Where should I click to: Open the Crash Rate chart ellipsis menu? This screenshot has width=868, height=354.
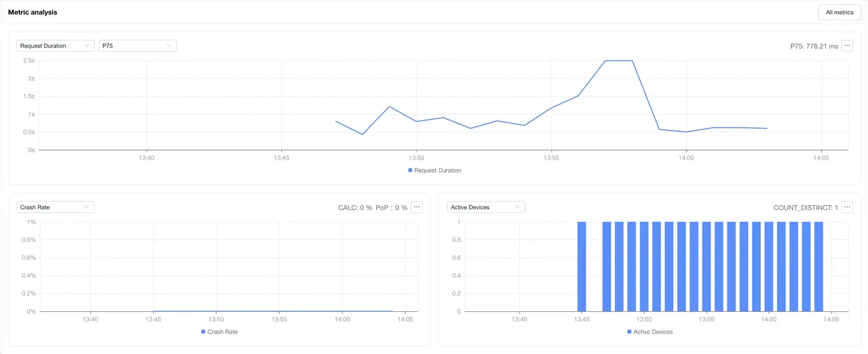[417, 207]
